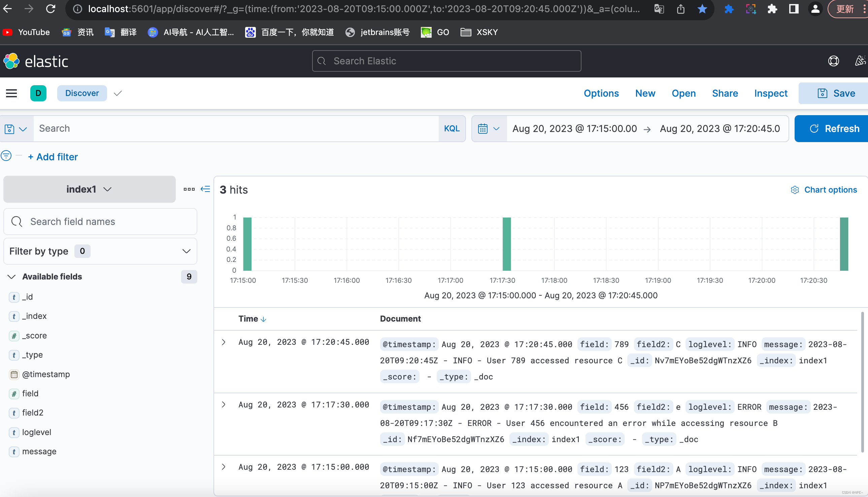Open the Inspect menu item
This screenshot has width=868, height=497.
770,93
